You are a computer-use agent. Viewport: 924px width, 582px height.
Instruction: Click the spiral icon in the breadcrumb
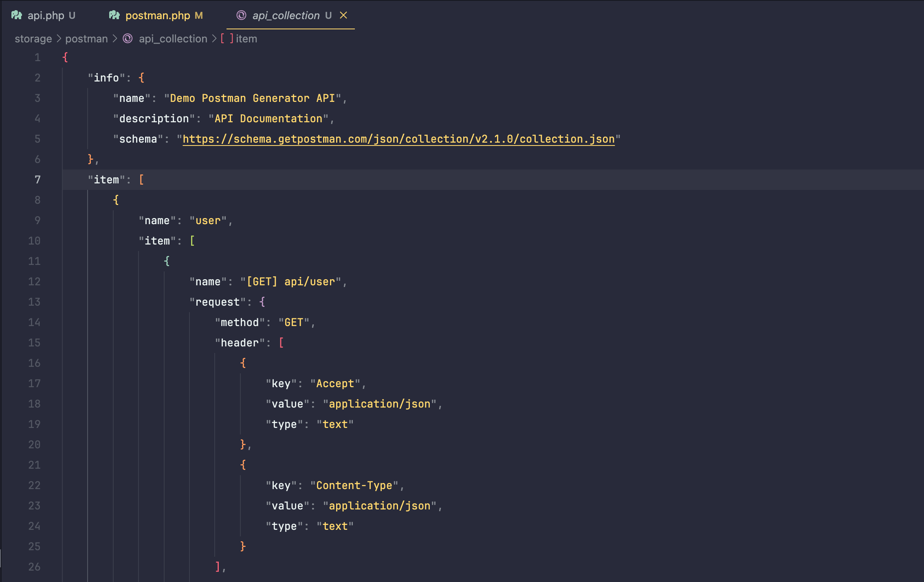(x=128, y=39)
